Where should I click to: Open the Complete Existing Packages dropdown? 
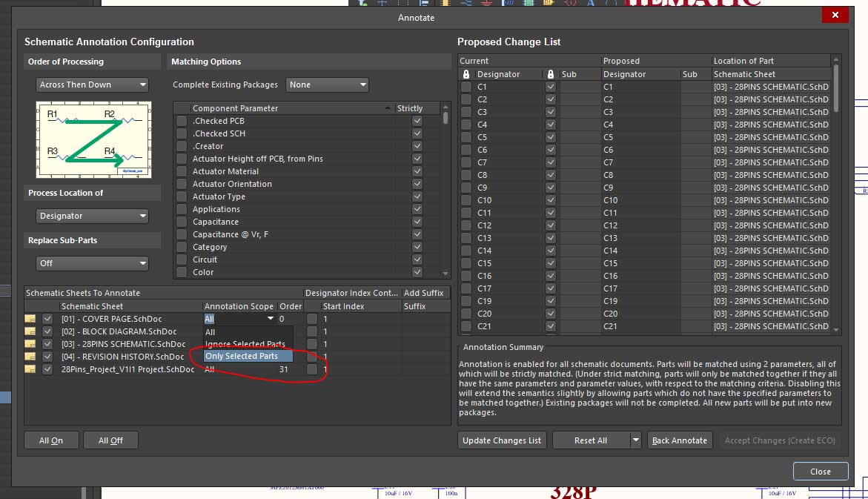[x=327, y=85]
